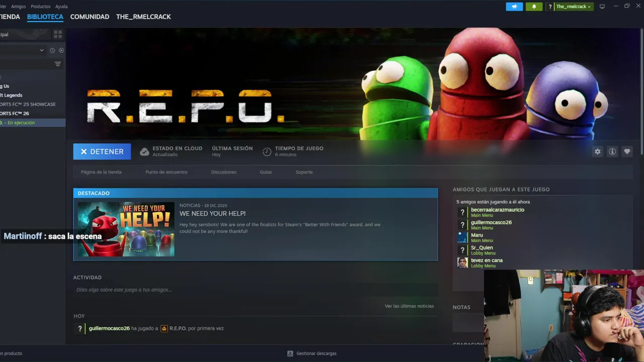The width and height of the screenshot is (644, 362).
Task: Click Sr_Quien's question mark avatar
Action: pos(462,250)
